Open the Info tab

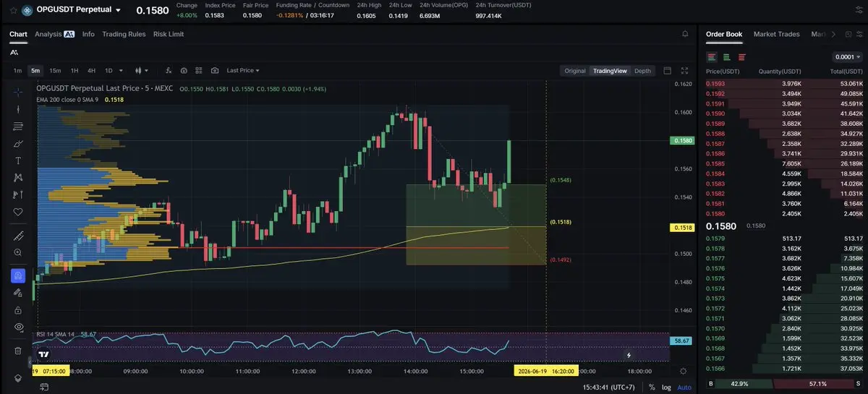(x=88, y=34)
